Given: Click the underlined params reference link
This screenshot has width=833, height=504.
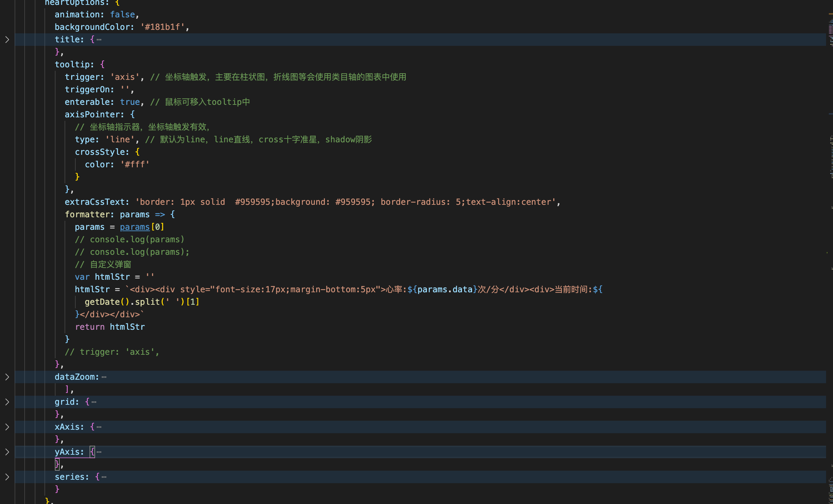Looking at the screenshot, I should (135, 227).
